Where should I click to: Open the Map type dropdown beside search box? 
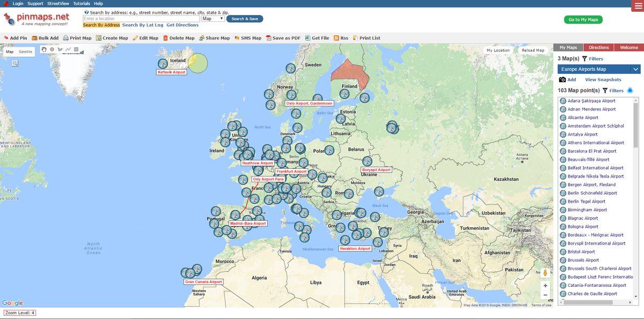[213, 19]
